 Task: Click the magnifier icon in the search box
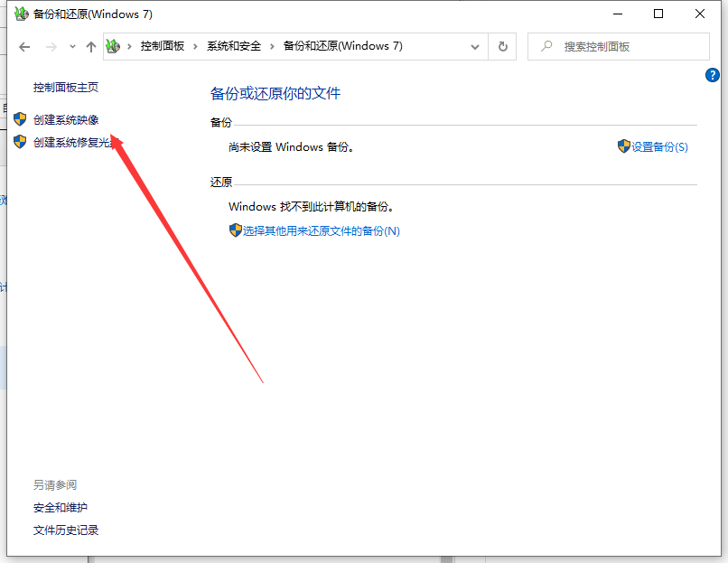point(546,46)
